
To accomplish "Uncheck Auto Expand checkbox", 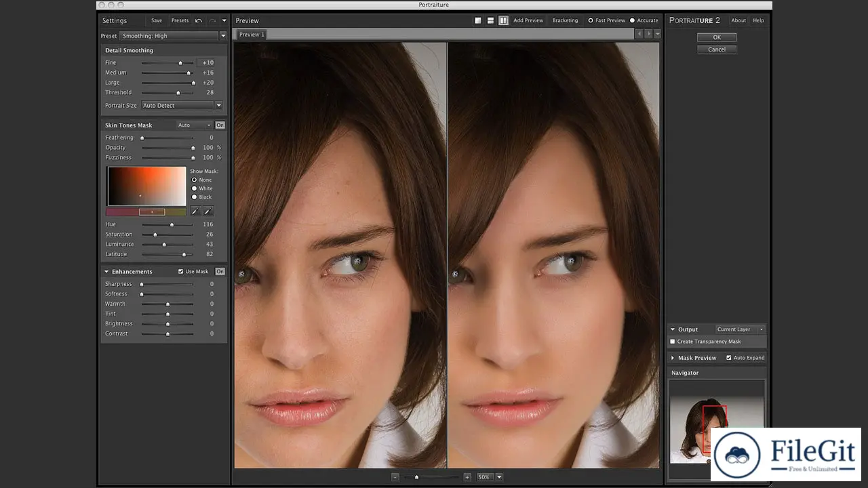I will [x=729, y=358].
